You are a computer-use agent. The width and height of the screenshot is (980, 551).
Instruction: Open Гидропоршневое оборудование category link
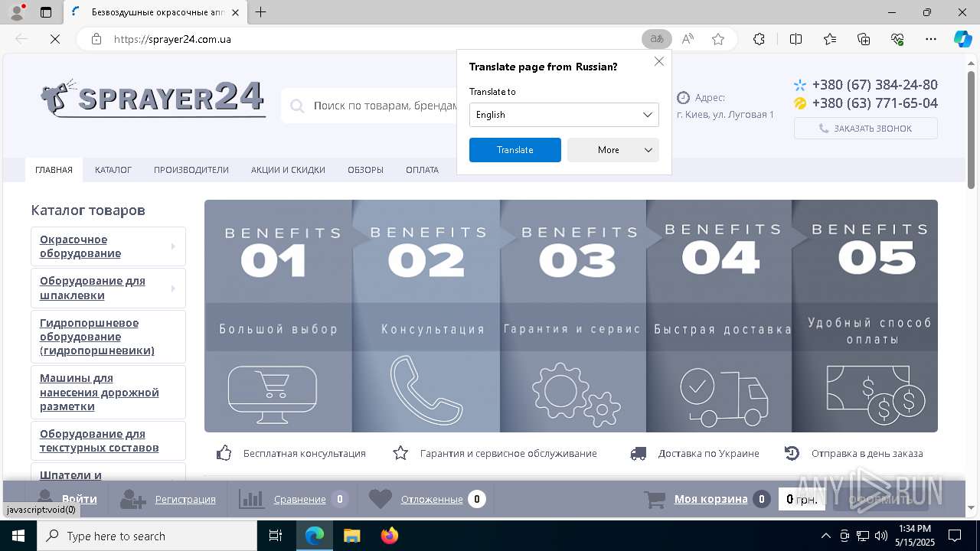pyautogui.click(x=97, y=337)
